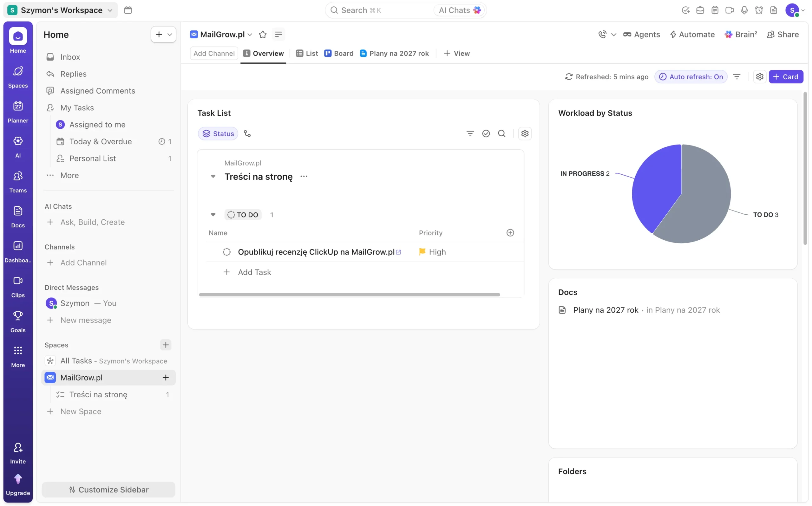Screen dimensions: 812x506
Task: Expand More in the Home sidebar
Action: tap(69, 175)
